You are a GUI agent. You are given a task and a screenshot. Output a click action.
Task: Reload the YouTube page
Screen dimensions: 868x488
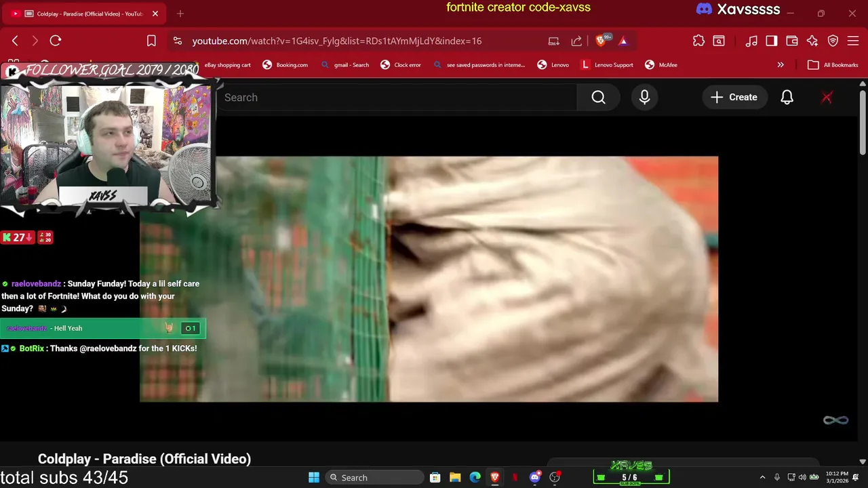[56, 41]
